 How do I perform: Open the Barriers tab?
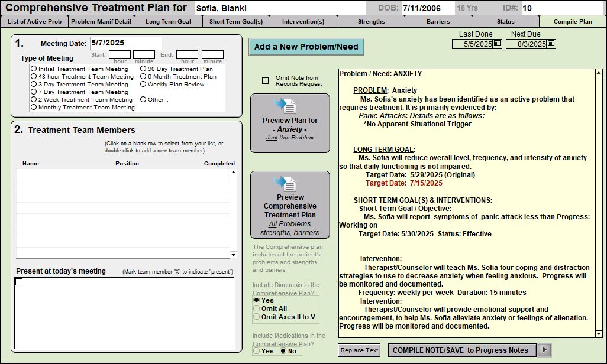pos(438,22)
